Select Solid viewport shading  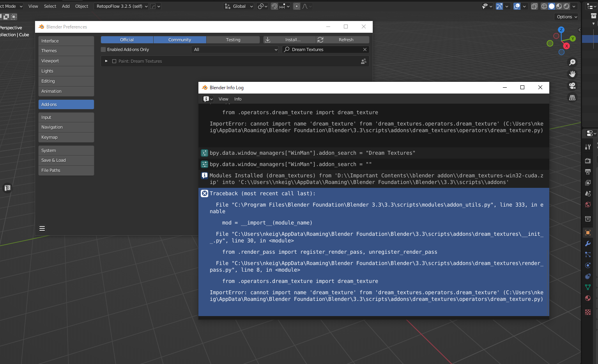(552, 6)
